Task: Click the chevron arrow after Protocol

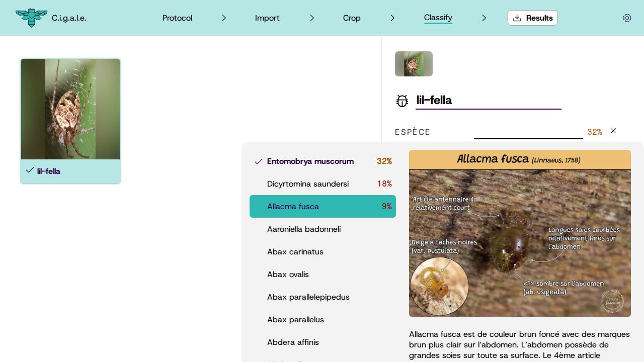Action: (224, 18)
